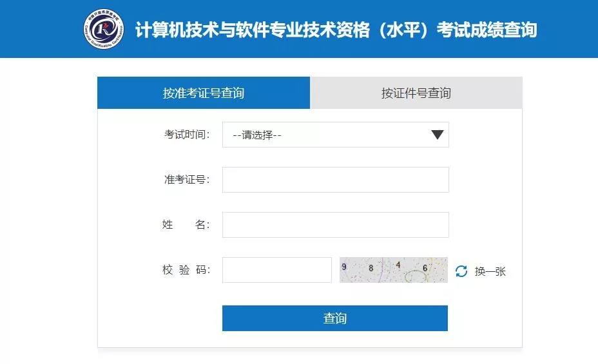The height and width of the screenshot is (364, 598).
Task: Click the header title 计算机技术与软件专业技术资格考试成绩查询
Action: pyautogui.click(x=336, y=30)
